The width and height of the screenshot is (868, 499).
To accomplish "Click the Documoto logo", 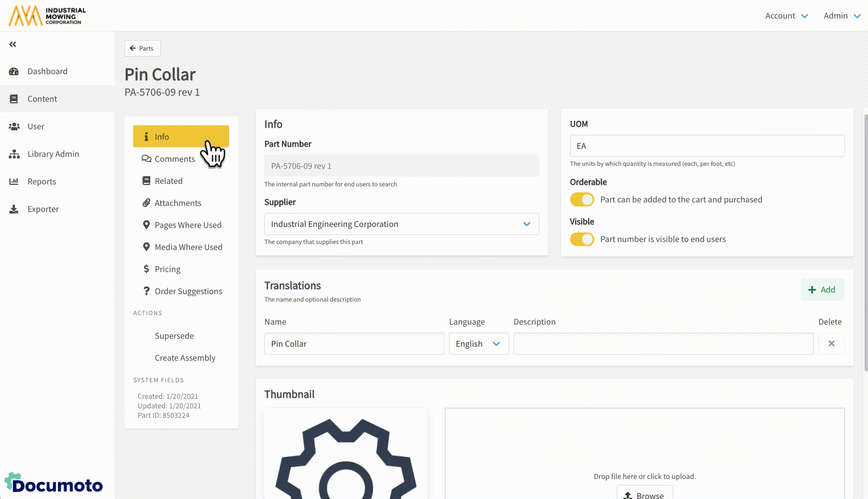I will [54, 484].
